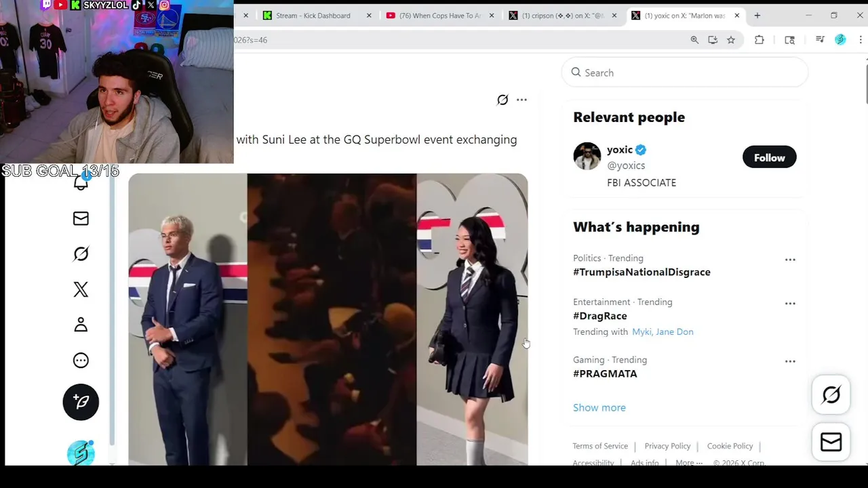Open options for #TrumpisaNationalDisgrace trend
This screenshot has height=488, width=868.
(790, 260)
